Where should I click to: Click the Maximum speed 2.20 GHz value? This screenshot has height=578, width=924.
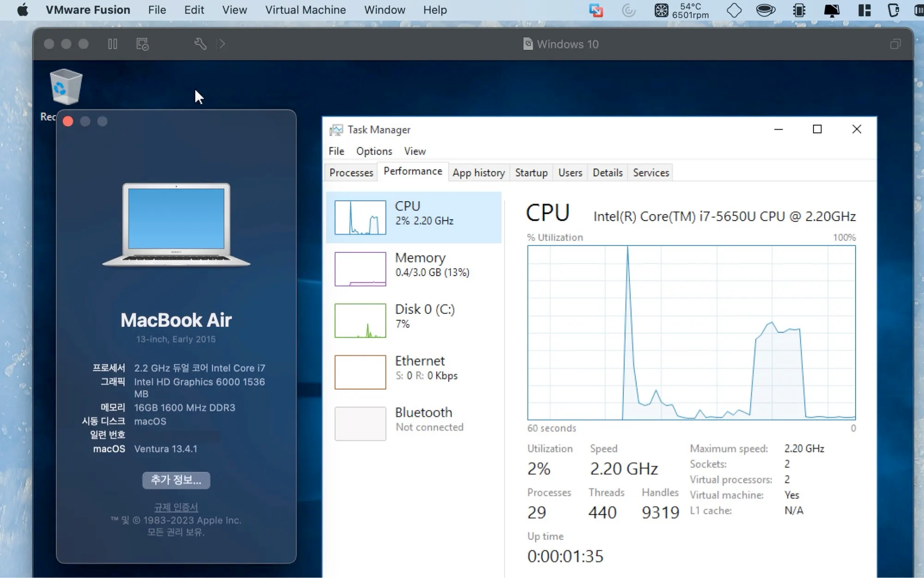tap(804, 448)
